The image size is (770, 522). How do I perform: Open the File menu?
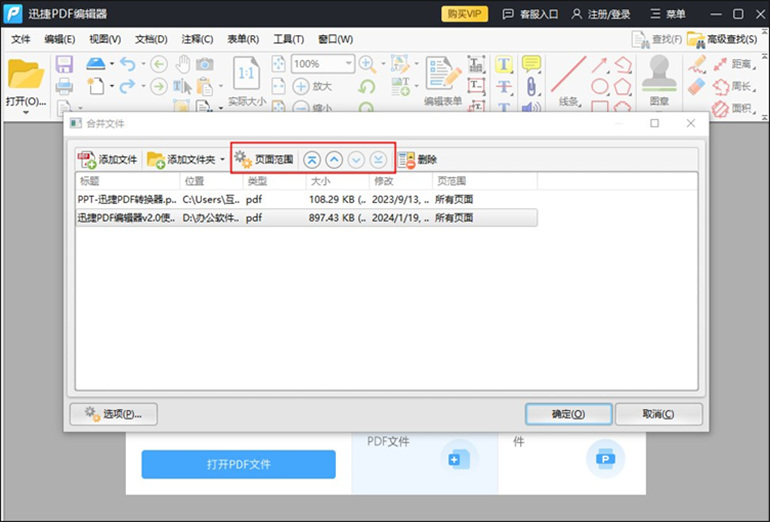[21, 39]
